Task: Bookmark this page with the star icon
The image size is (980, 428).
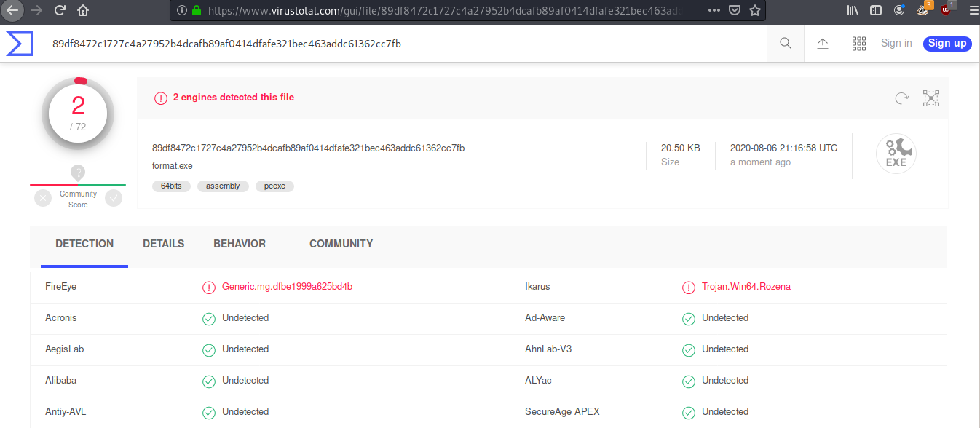Action: click(x=755, y=11)
